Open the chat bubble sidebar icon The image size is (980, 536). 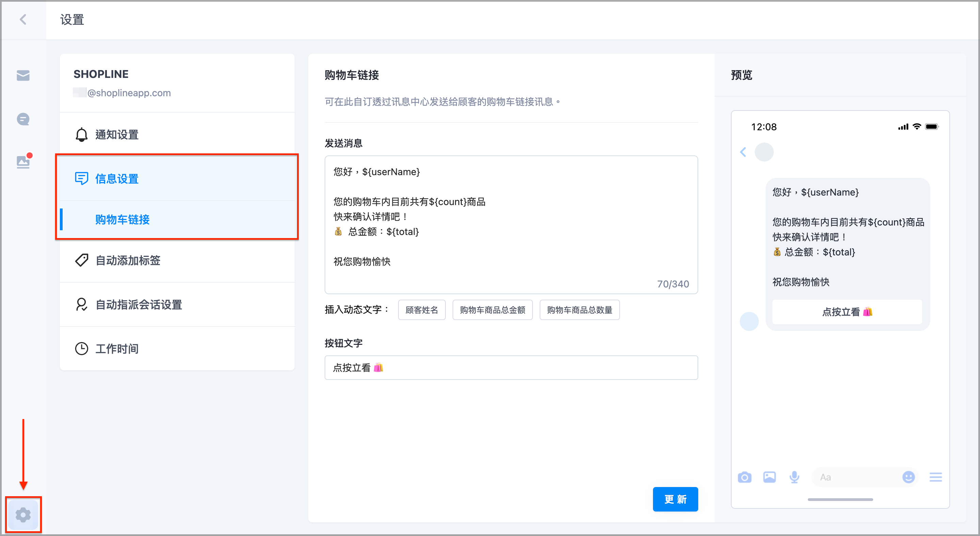pos(23,119)
